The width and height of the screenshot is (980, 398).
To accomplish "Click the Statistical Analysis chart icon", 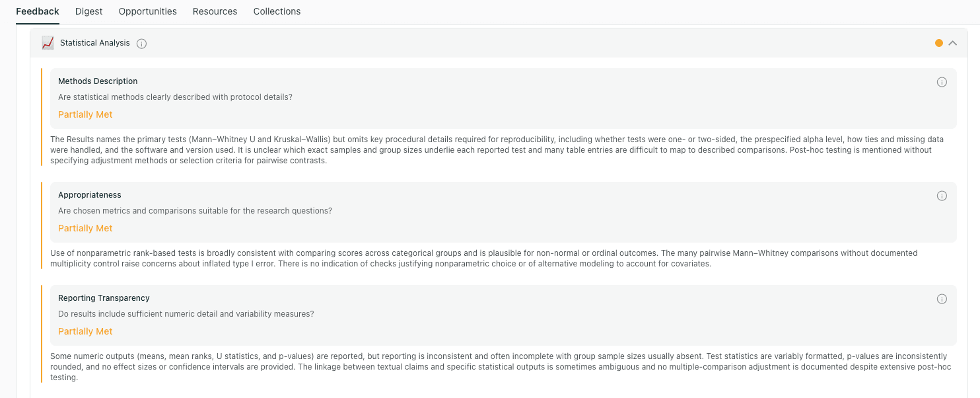I will pos(48,42).
